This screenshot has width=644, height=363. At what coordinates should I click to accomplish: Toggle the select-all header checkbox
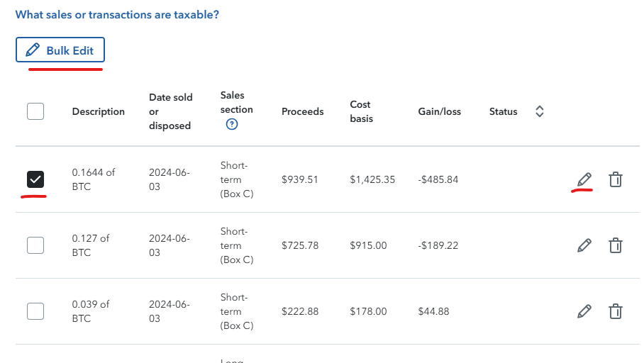point(35,111)
